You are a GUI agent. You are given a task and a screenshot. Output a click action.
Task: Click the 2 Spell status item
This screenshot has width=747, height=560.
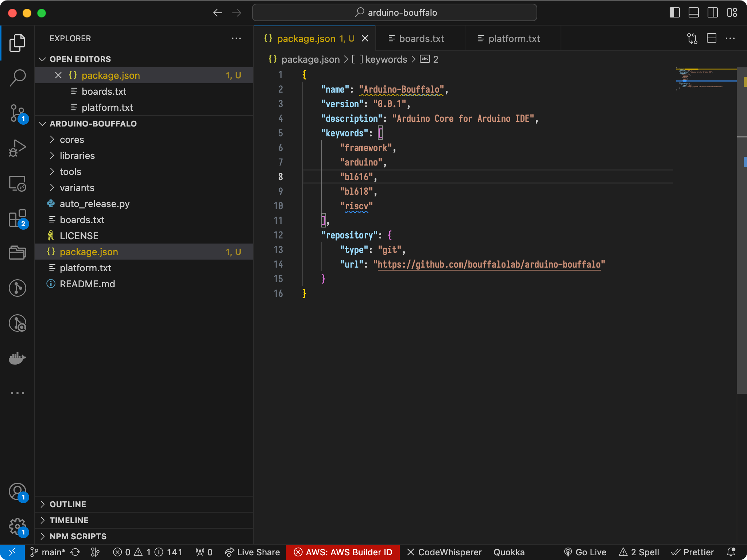coord(639,552)
